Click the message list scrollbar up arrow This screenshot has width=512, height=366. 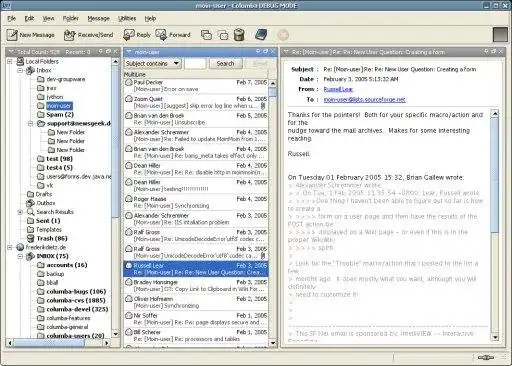[x=273, y=83]
